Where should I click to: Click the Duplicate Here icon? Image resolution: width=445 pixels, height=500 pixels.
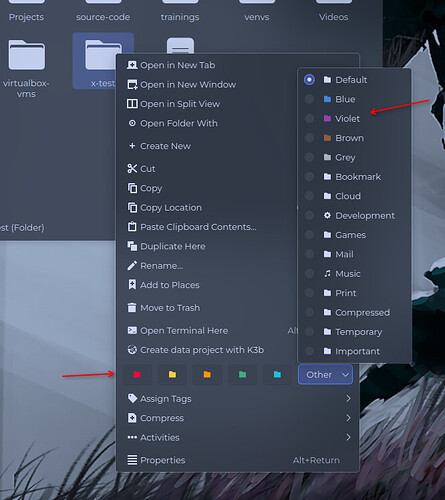pos(132,246)
